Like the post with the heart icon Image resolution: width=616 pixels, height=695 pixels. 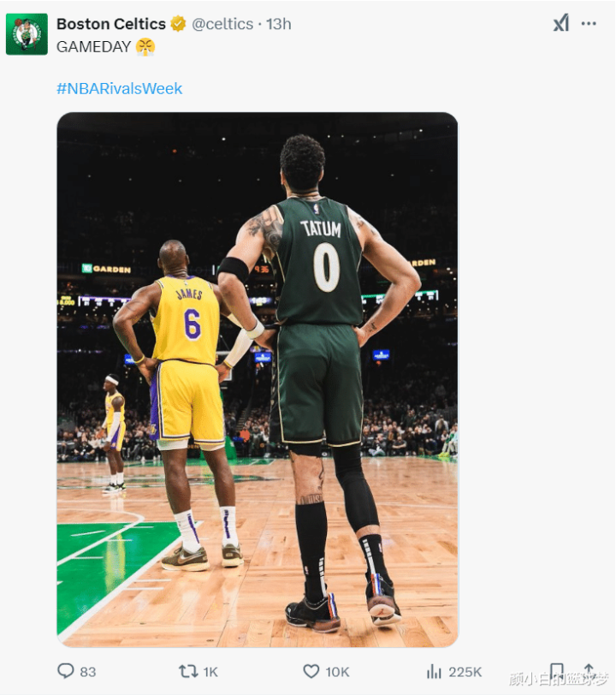pos(311,671)
